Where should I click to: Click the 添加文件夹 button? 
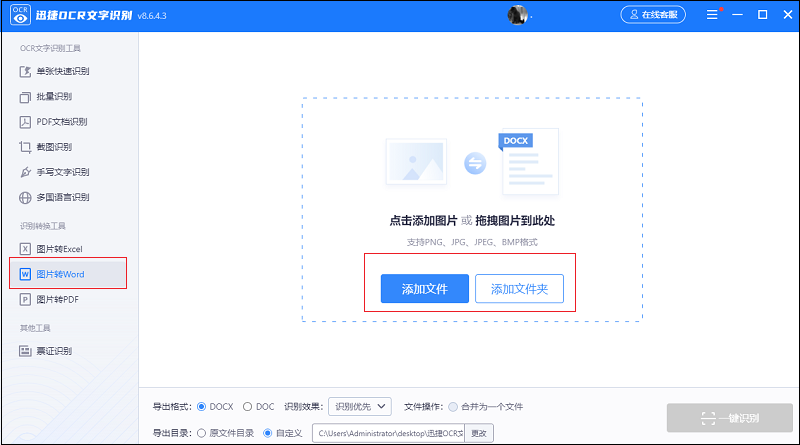519,289
